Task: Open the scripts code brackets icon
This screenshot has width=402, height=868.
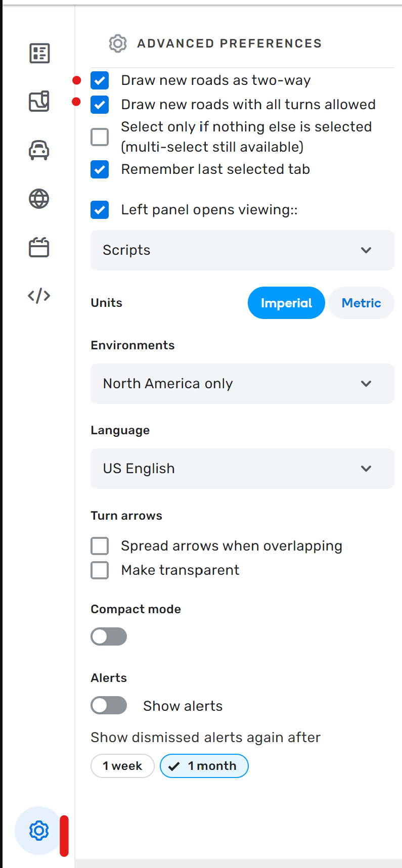Action: [39, 296]
